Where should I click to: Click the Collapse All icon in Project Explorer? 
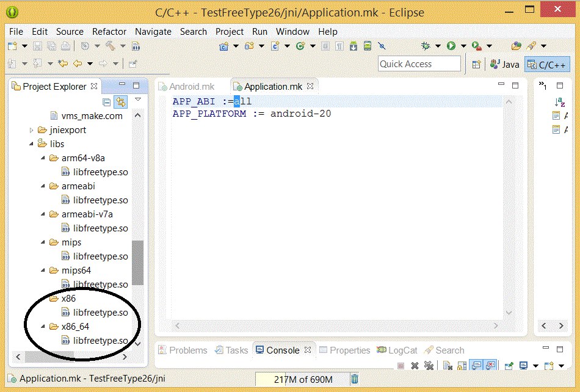click(x=106, y=102)
